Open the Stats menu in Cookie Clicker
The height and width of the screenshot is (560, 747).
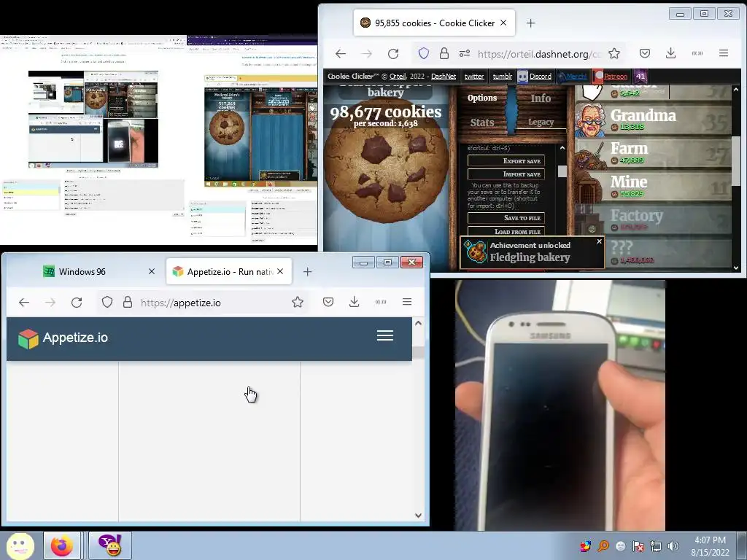pos(482,122)
